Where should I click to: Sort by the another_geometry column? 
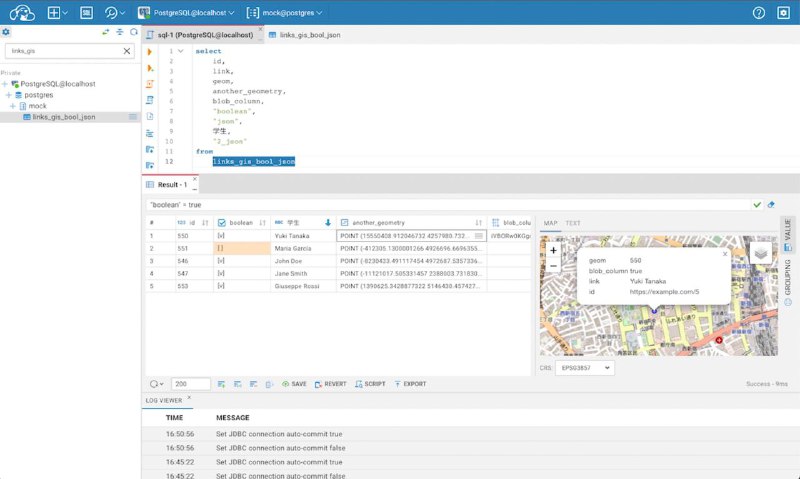479,223
